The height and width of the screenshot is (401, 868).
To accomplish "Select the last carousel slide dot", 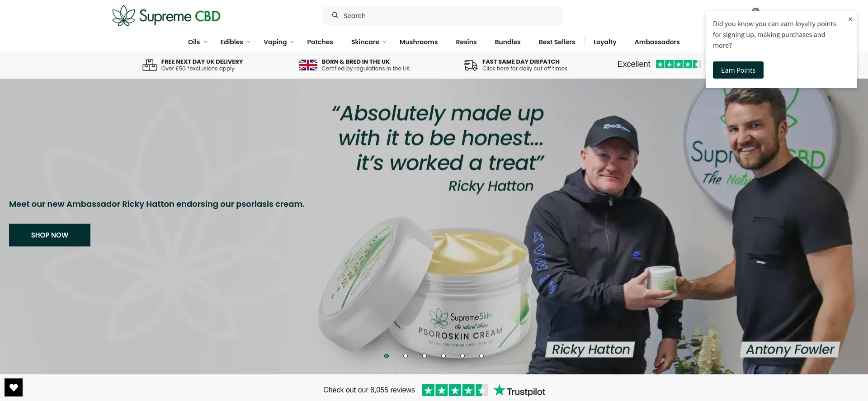I will point(481,356).
